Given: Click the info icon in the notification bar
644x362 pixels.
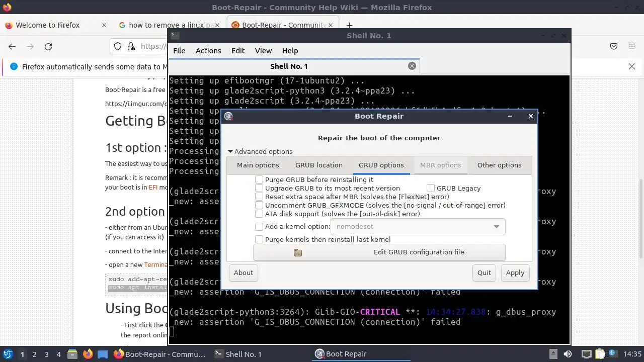Looking at the screenshot, I should [14, 66].
